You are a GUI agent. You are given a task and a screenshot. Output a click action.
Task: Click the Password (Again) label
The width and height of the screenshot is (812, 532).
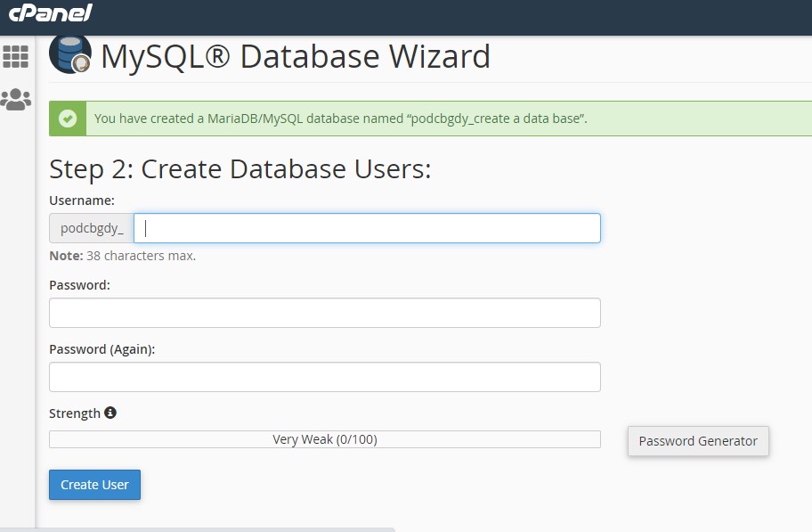[102, 349]
